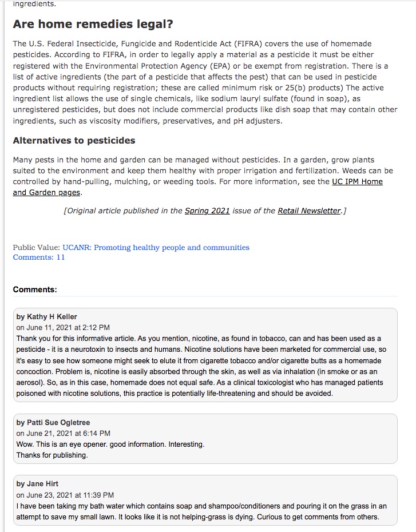Follow the Retail Newsletter link
This screenshot has height=532, width=416.
(x=309, y=211)
